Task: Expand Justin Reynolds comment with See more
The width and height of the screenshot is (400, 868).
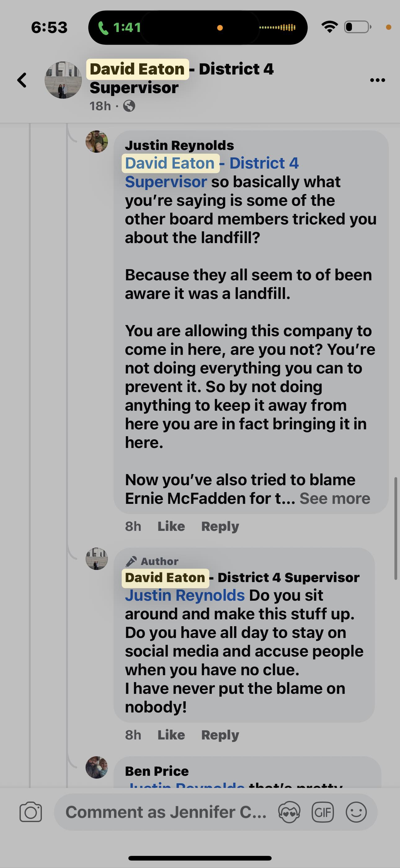Action: pyautogui.click(x=335, y=498)
